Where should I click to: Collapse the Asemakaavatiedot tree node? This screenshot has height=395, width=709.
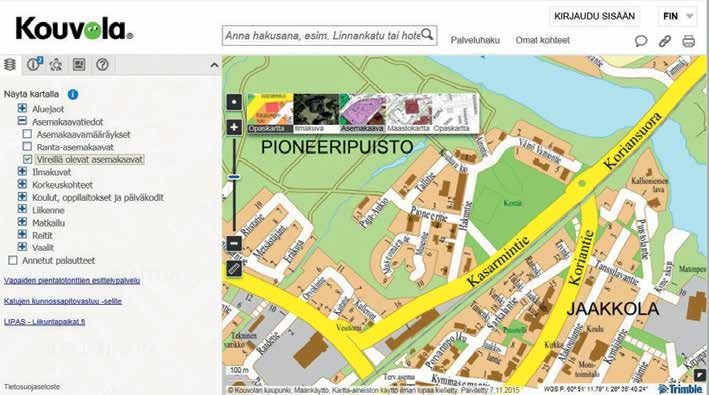[x=22, y=121]
